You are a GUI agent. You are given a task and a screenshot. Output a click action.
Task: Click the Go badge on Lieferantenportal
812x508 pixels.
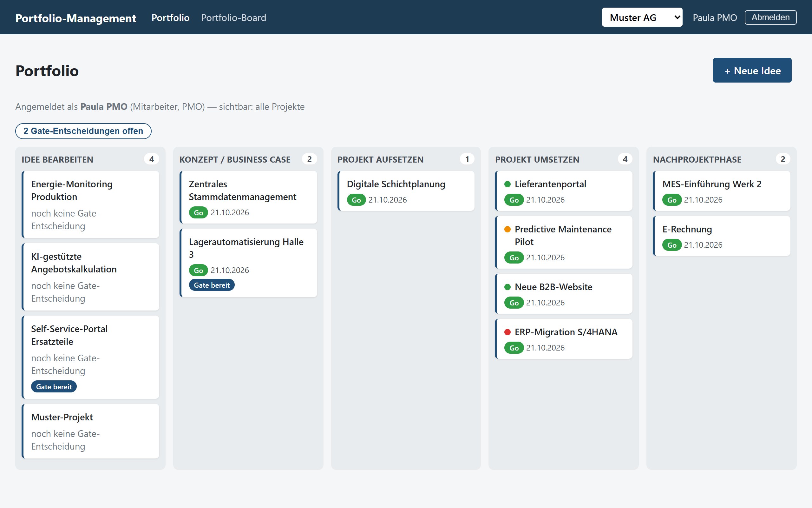(x=514, y=200)
